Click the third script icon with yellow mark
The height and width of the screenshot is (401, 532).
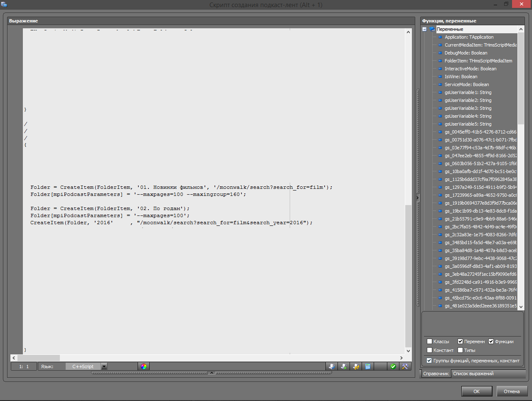click(356, 366)
